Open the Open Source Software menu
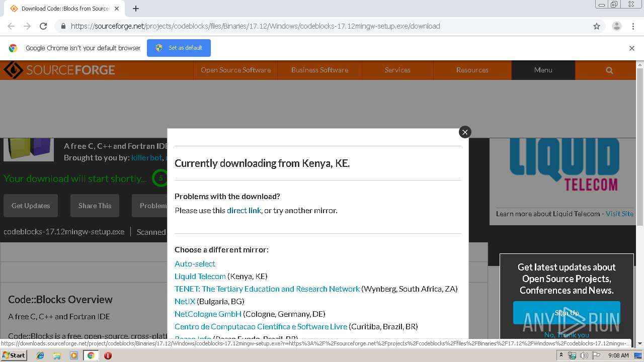This screenshot has width=644, height=362. point(235,70)
